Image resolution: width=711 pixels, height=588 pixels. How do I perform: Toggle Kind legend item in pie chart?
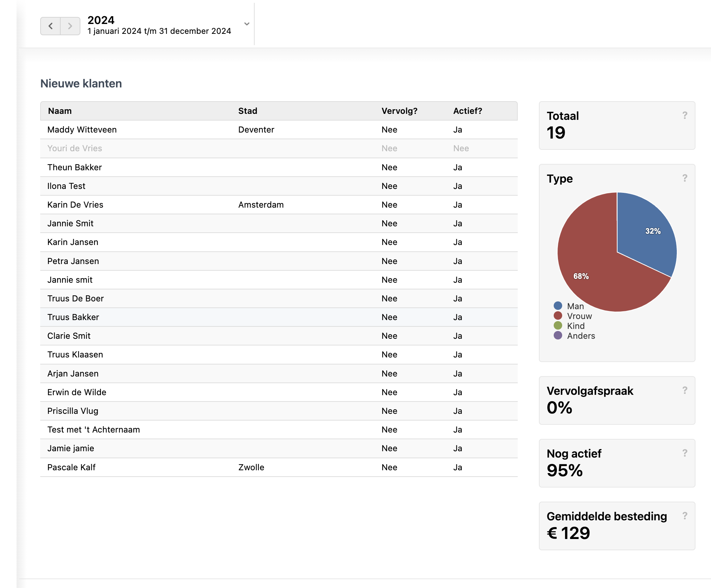(x=576, y=326)
